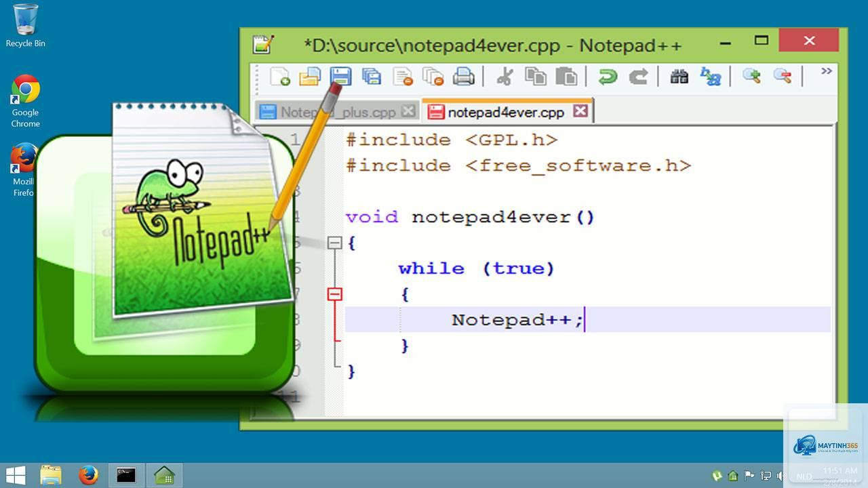
Task: Expand hidden toolbar items with chevron
Action: [826, 71]
